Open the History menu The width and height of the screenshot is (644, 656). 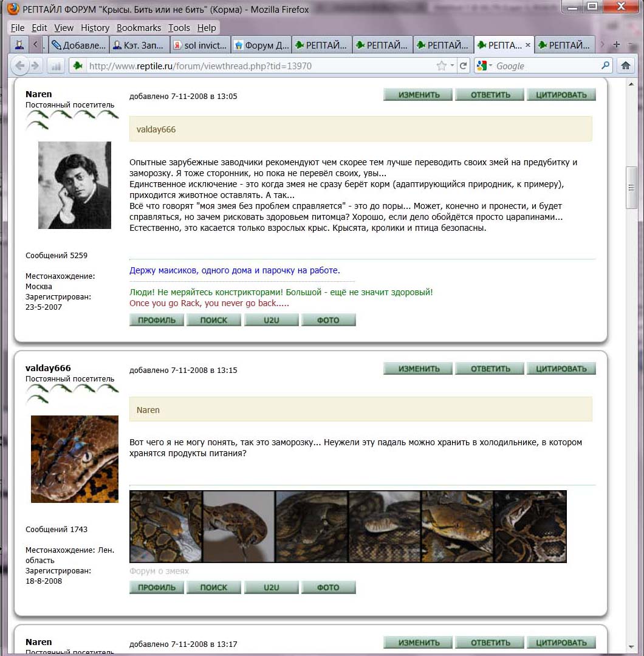(x=95, y=27)
